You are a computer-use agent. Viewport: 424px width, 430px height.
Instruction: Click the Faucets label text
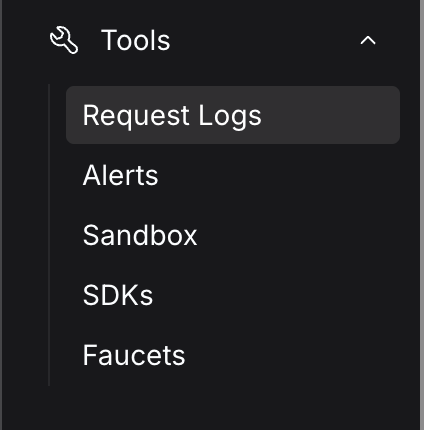coord(134,355)
